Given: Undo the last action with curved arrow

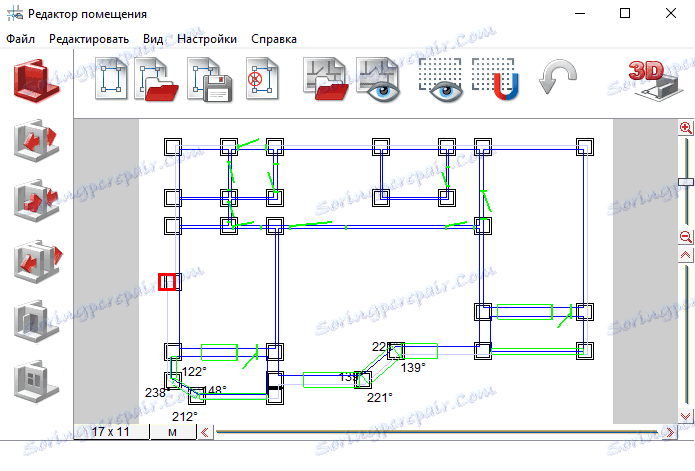Looking at the screenshot, I should 558,77.
